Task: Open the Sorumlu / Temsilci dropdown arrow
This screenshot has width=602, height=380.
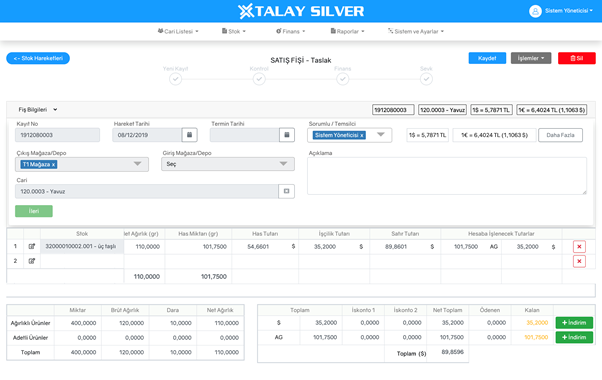Action: pos(380,135)
